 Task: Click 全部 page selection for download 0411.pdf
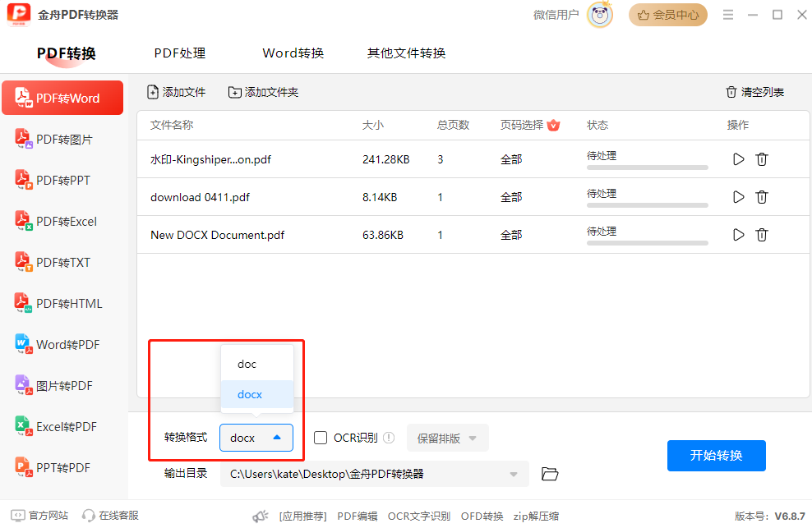coord(511,197)
